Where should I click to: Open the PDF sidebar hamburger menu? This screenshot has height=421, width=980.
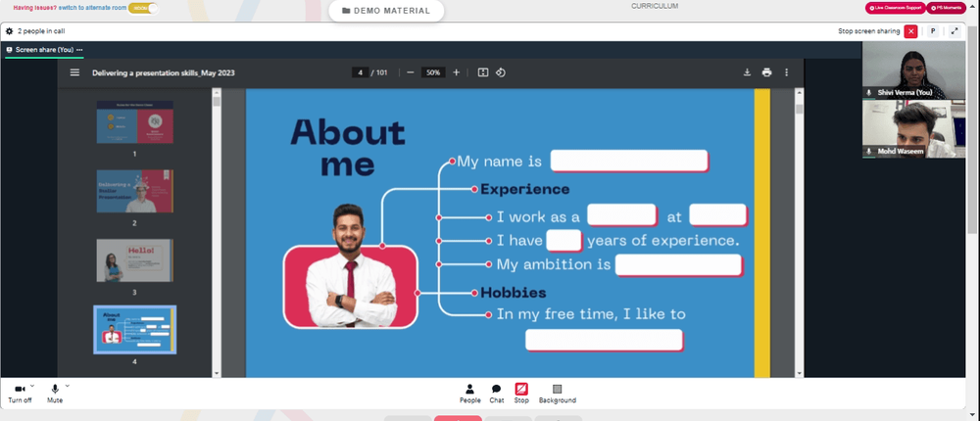[x=75, y=72]
